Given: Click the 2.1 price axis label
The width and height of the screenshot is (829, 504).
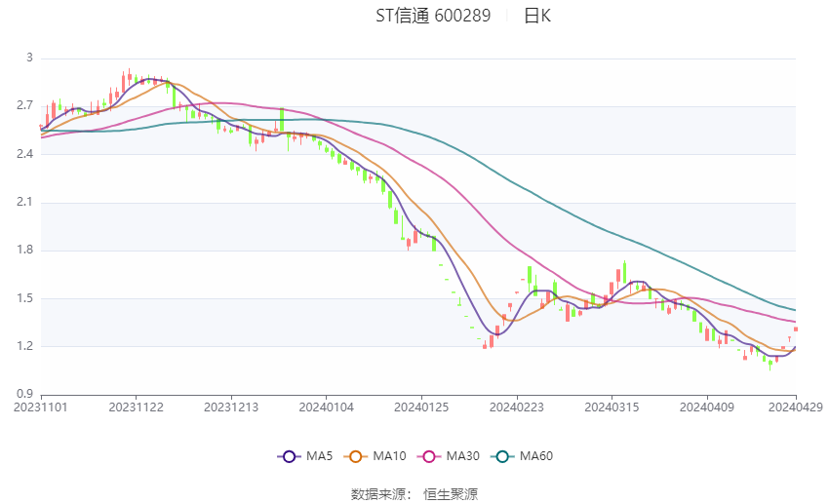Looking at the screenshot, I should tap(24, 202).
